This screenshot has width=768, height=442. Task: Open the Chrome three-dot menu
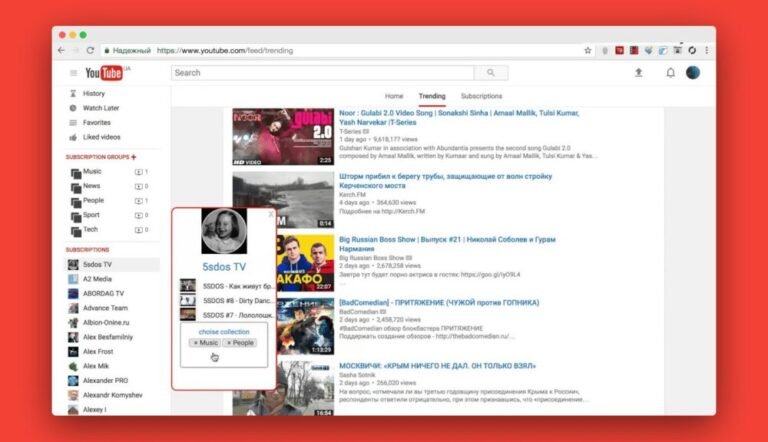click(706, 50)
